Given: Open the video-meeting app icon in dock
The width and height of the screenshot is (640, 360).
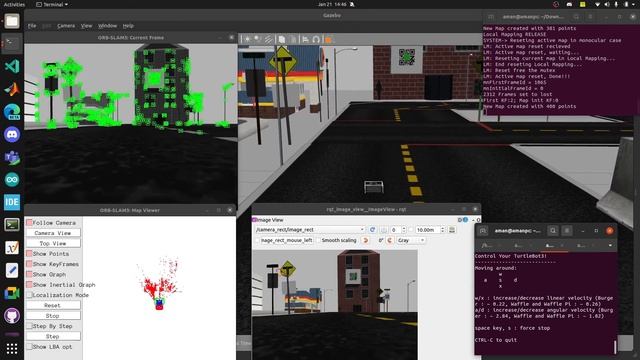Looking at the screenshot, I should (x=12, y=293).
